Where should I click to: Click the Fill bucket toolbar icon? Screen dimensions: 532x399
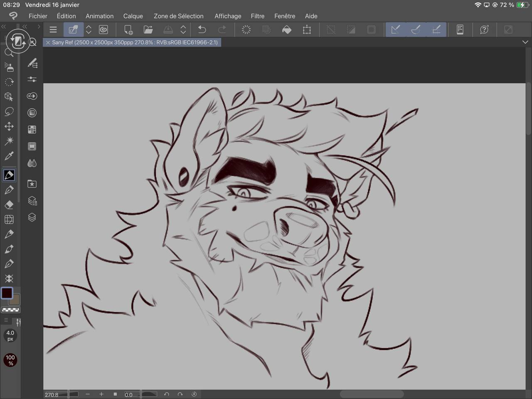[287, 30]
